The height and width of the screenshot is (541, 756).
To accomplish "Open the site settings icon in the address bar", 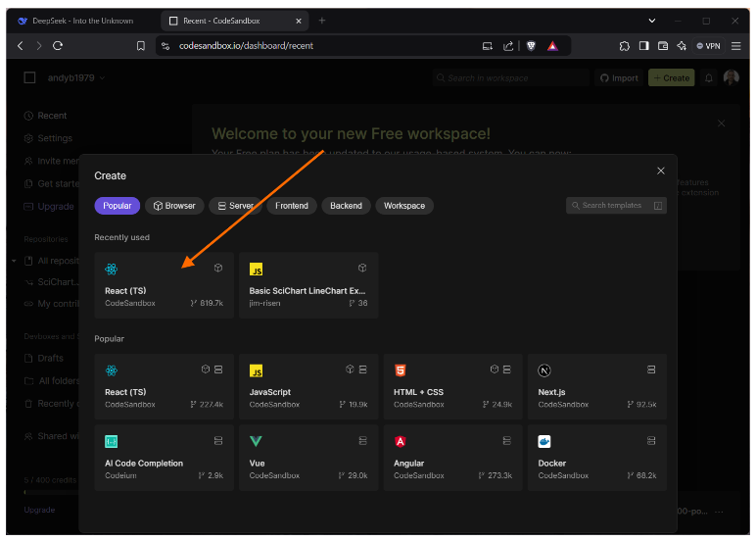I will click(165, 46).
